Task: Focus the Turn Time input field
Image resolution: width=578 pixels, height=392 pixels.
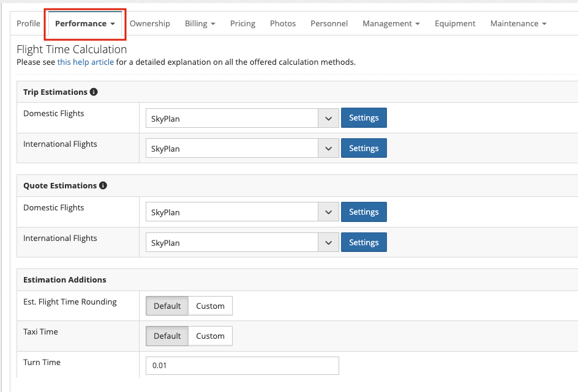Action: click(x=242, y=366)
